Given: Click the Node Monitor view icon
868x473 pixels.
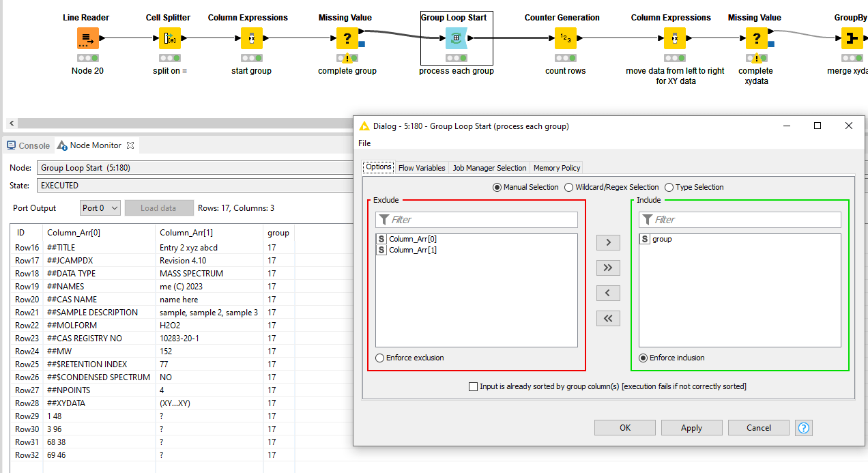Looking at the screenshot, I should [62, 145].
